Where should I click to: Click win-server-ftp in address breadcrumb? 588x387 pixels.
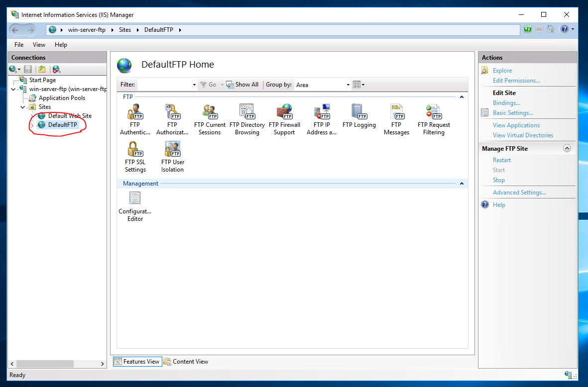87,30
